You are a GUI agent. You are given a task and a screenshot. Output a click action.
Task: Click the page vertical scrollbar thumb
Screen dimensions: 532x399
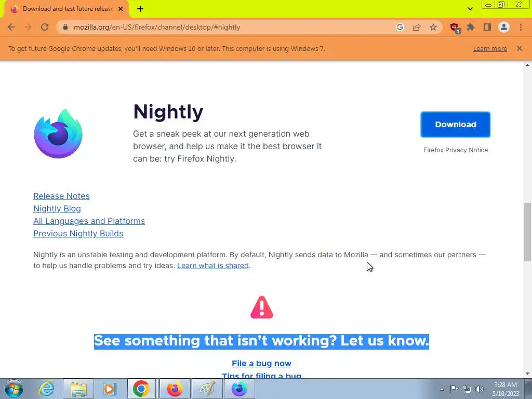point(527,232)
